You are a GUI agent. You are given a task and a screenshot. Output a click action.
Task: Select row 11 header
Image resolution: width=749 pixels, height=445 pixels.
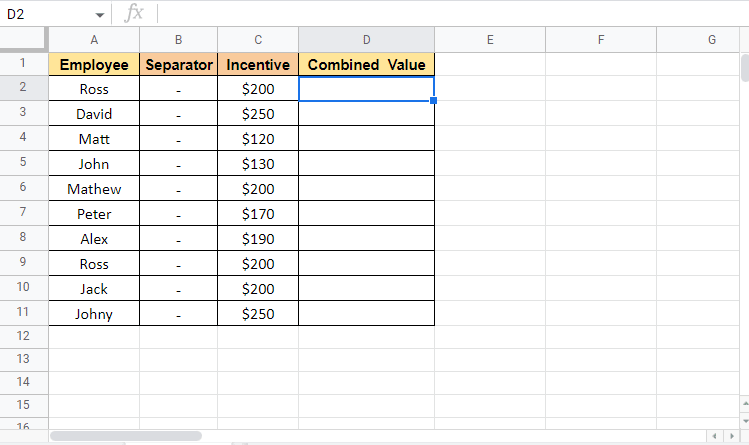[x=23, y=314]
